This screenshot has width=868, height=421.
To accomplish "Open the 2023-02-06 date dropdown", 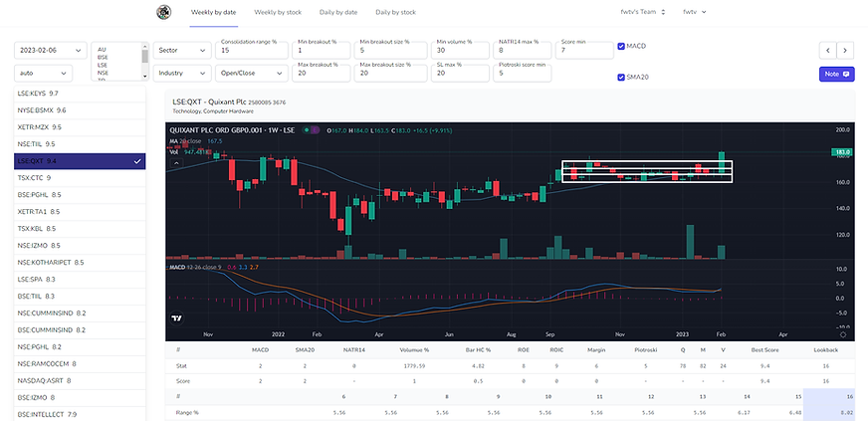I will pos(51,51).
